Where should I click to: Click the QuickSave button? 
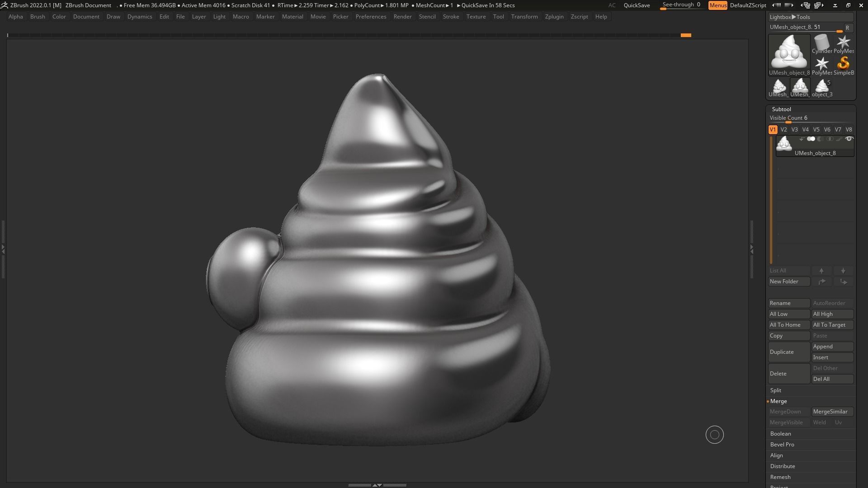[x=637, y=5]
